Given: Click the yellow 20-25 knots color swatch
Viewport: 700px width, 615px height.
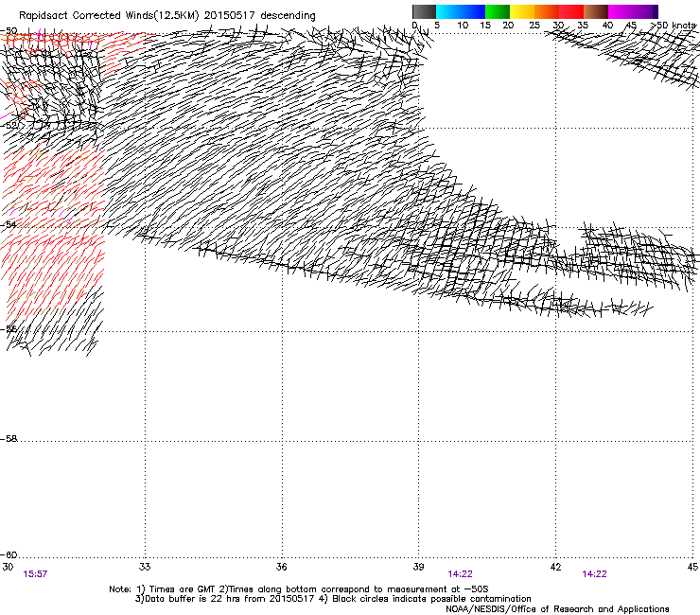Looking at the screenshot, I should point(522,11).
